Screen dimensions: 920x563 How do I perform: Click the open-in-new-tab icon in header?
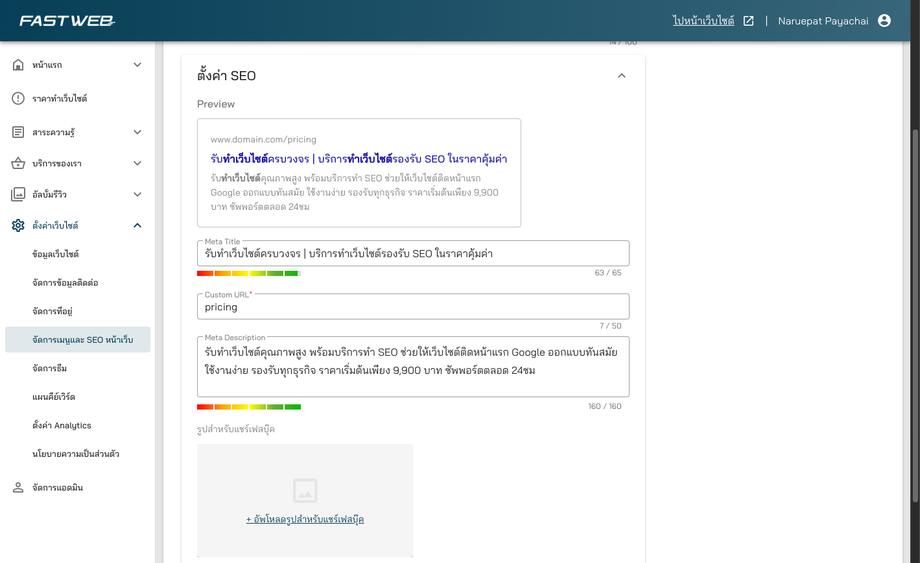748,21
